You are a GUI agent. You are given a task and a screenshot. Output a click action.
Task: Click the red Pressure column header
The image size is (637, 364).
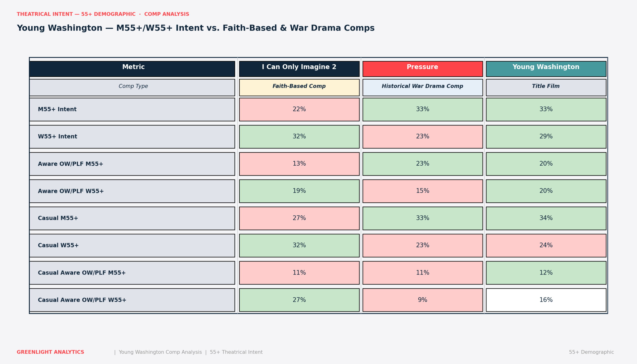[x=423, y=69]
